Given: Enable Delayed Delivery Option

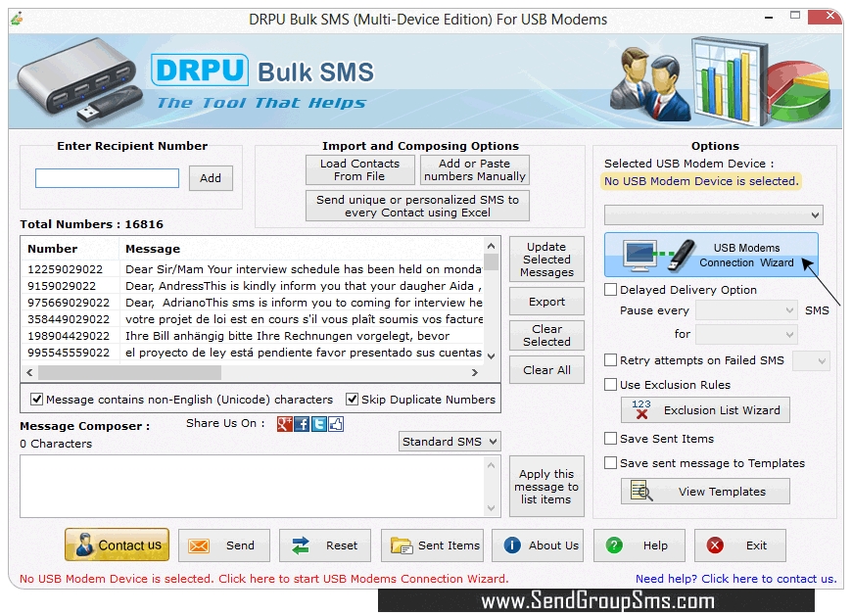Looking at the screenshot, I should tap(611, 290).
